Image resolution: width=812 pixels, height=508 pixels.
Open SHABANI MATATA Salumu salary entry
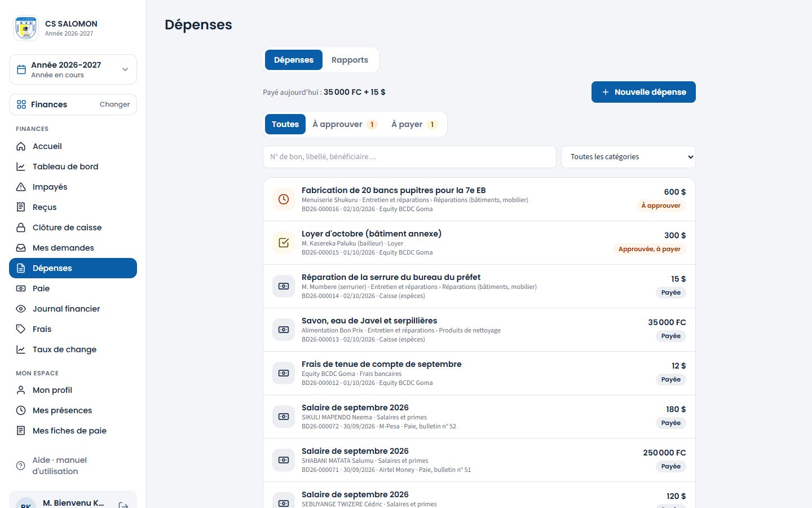[479, 460]
